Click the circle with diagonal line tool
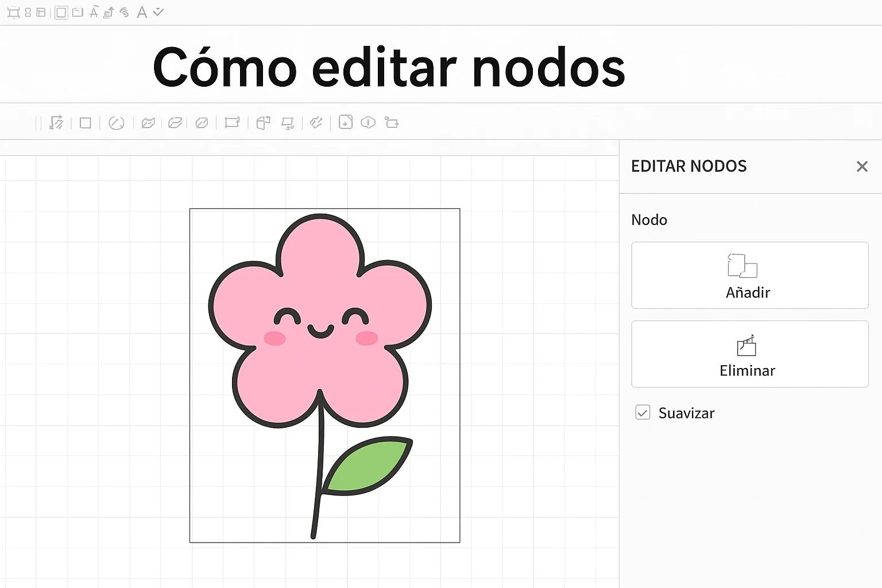 pyautogui.click(x=117, y=123)
